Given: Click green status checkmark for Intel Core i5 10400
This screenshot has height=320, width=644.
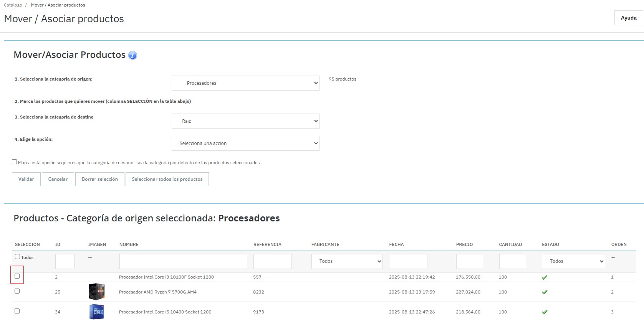Looking at the screenshot, I should (x=544, y=312).
